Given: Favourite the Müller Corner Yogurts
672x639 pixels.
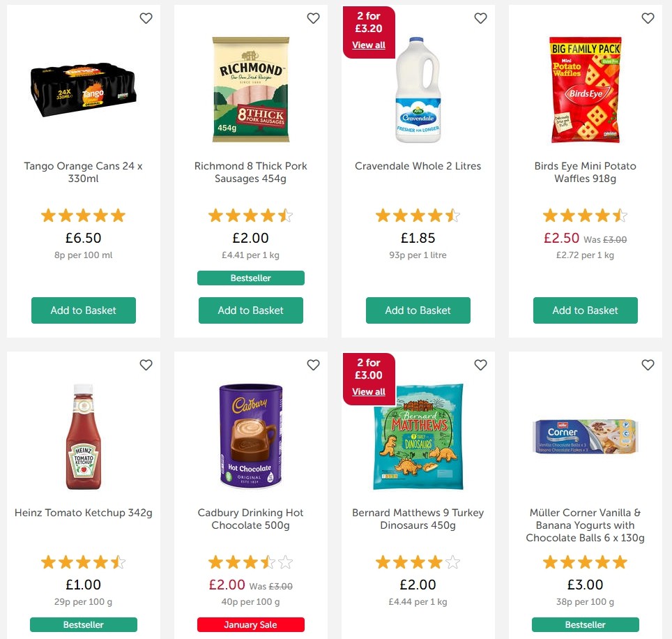Looking at the screenshot, I should click(648, 365).
